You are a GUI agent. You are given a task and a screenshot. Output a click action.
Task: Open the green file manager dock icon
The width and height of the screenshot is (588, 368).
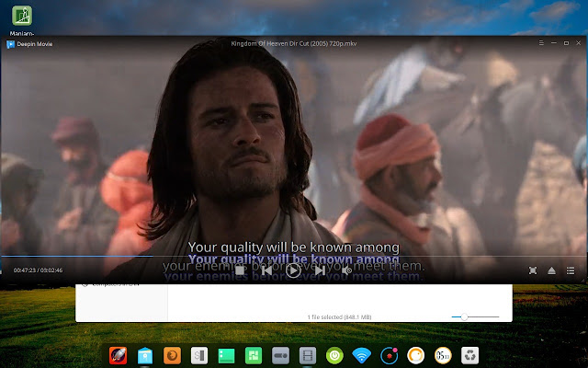(x=226, y=355)
